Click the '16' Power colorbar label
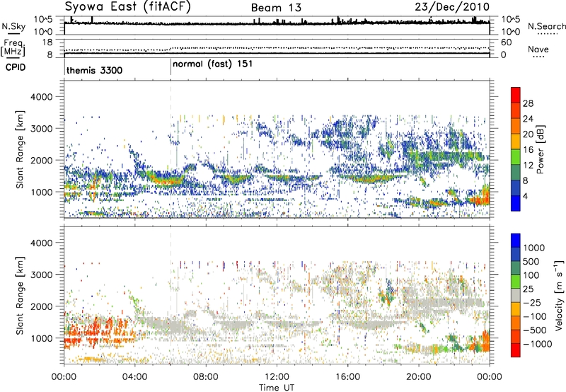Viewport: 566px width, 392px height. (x=528, y=149)
